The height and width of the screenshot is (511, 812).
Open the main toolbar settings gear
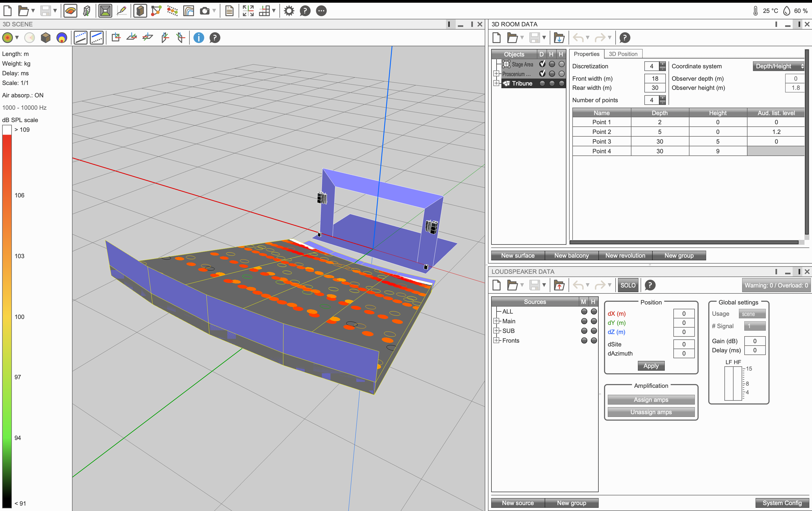(289, 11)
